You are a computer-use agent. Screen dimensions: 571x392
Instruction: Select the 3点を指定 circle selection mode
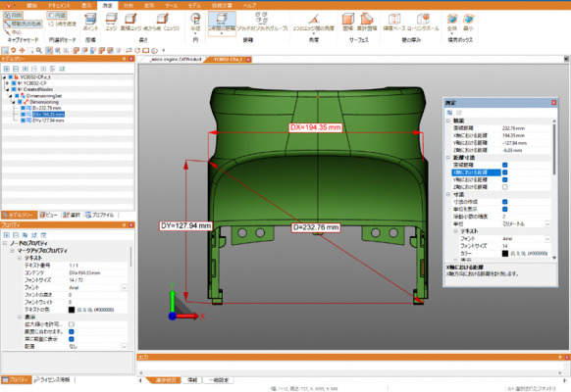pyautogui.click(x=62, y=24)
